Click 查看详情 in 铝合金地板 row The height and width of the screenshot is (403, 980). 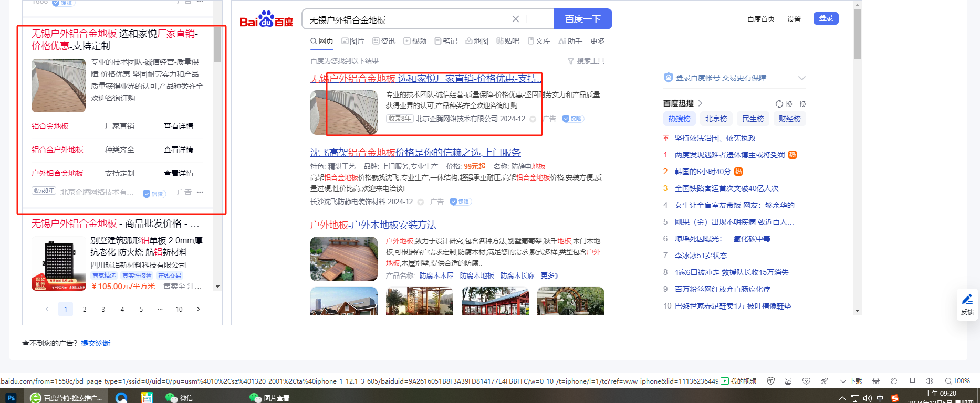[179, 126]
